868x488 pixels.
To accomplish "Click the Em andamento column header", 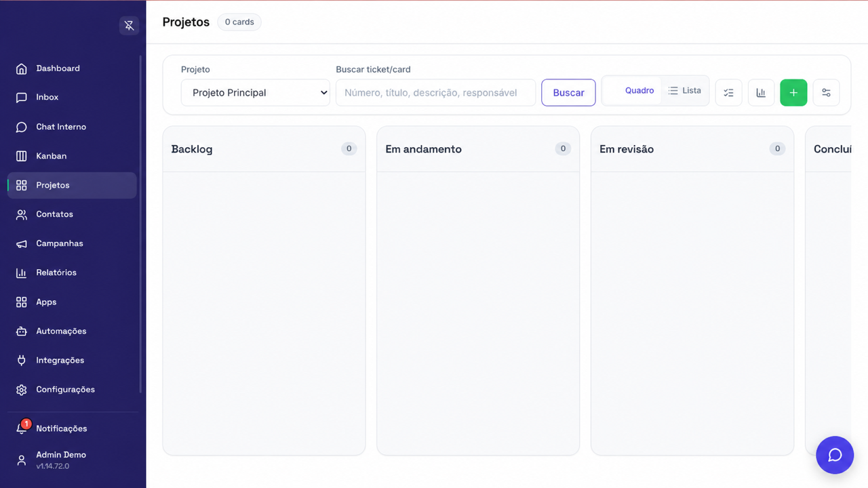I will click(478, 149).
